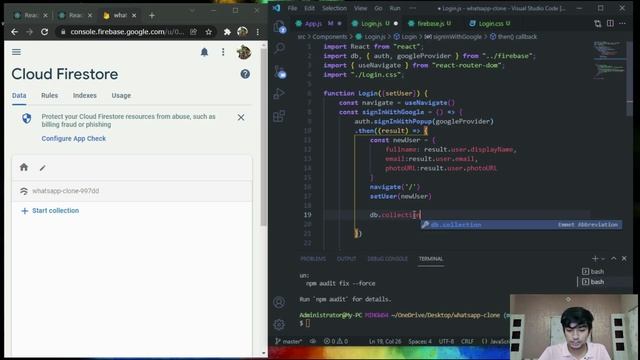Switch to the Firestore Data tab

click(x=19, y=96)
